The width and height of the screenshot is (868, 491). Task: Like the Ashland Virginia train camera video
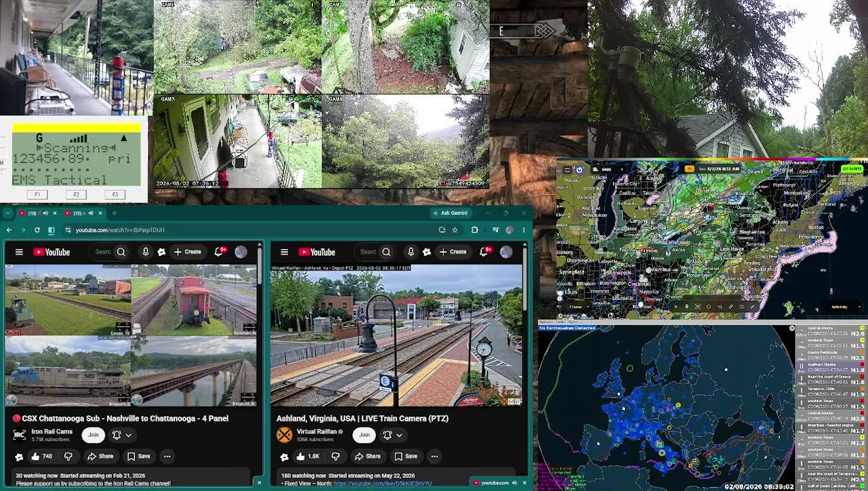pos(307,456)
